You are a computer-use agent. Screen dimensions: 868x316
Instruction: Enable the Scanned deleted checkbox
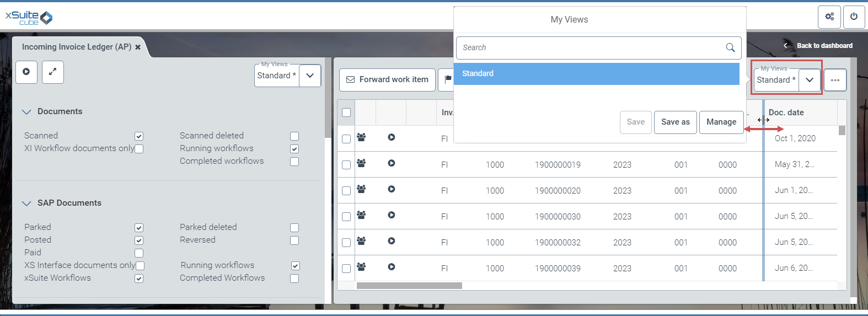pyautogui.click(x=294, y=136)
